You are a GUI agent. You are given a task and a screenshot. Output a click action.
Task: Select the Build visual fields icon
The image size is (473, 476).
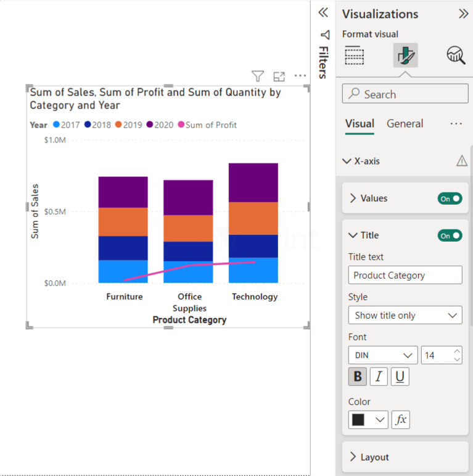click(355, 55)
